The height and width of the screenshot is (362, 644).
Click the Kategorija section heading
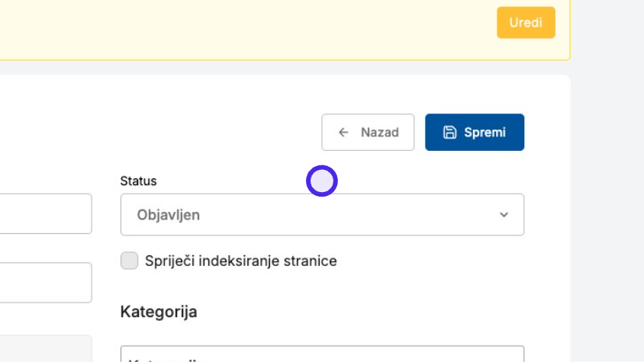pos(159,312)
